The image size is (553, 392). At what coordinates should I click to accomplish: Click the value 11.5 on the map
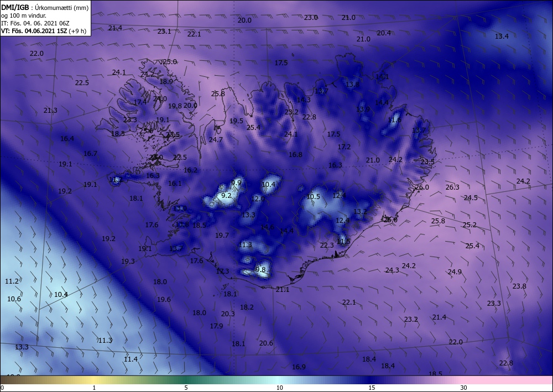click(x=343, y=242)
